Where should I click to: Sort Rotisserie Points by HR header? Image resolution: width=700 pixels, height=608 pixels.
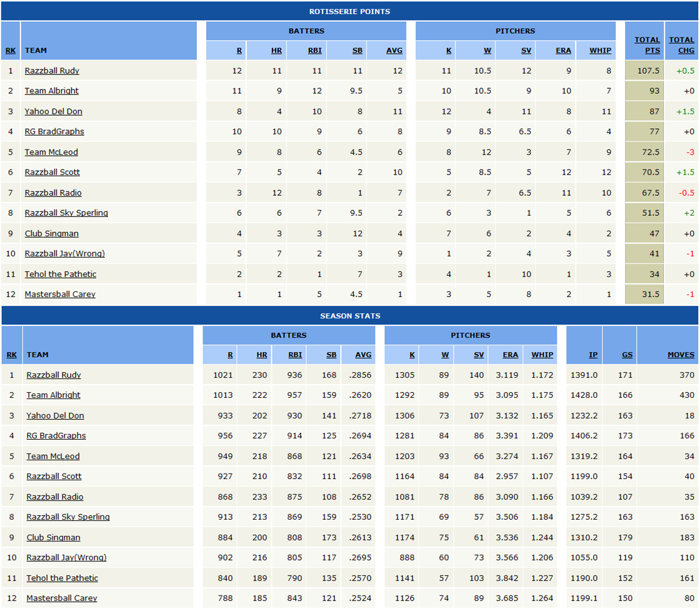point(276,51)
